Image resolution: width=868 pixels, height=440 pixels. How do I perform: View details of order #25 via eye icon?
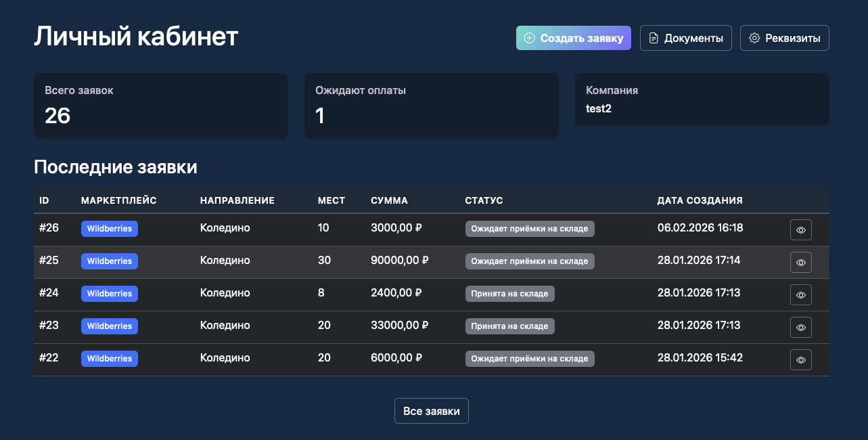[801, 263]
